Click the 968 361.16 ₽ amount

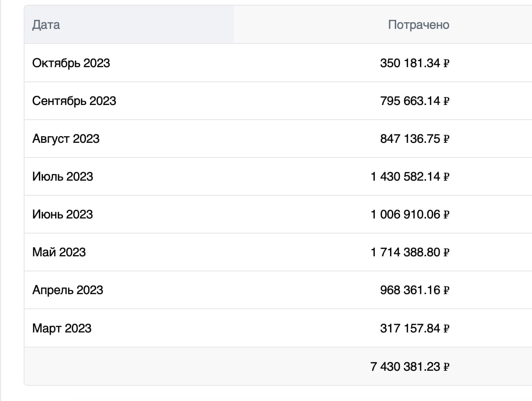click(415, 290)
